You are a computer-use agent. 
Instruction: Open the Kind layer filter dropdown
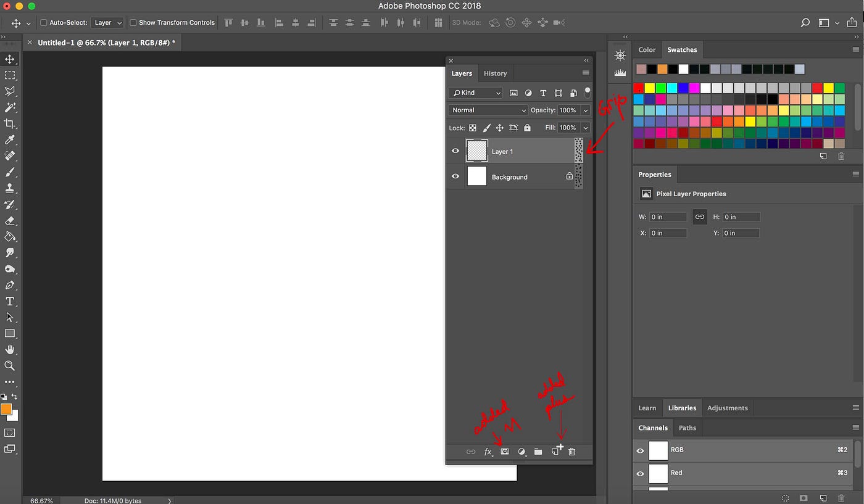(x=475, y=93)
